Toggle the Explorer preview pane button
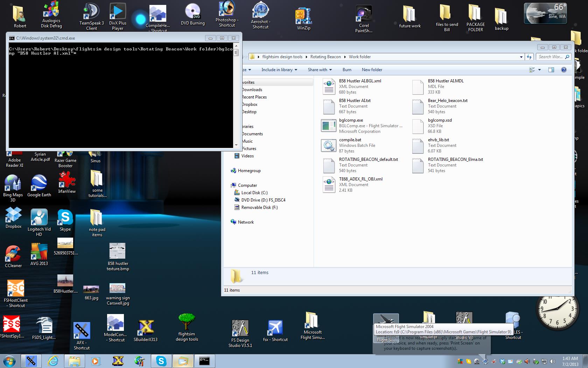 pos(551,70)
